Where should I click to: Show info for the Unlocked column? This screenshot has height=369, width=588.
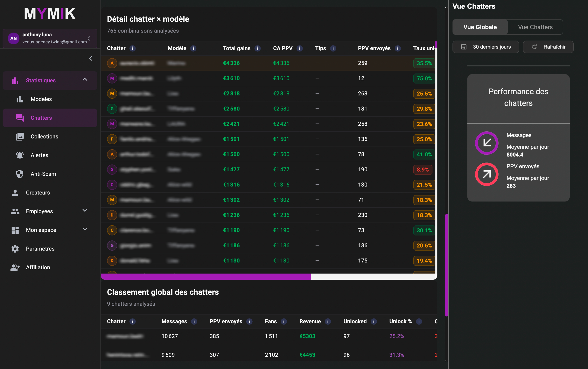pyautogui.click(x=374, y=321)
